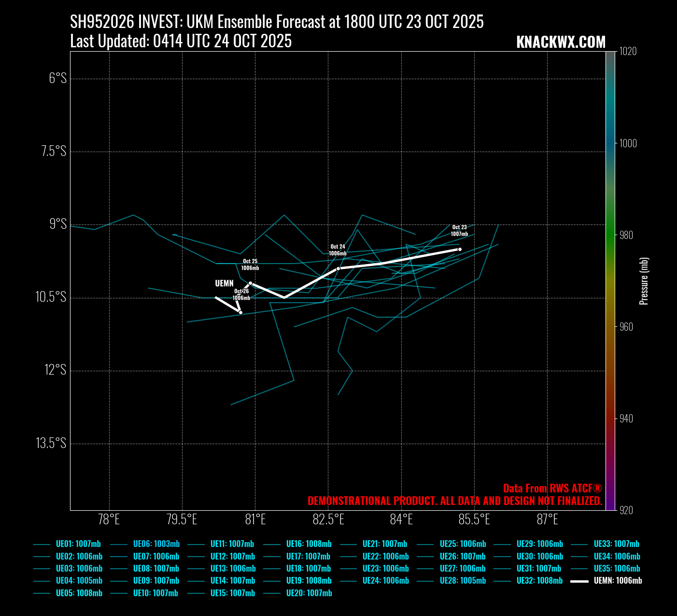This screenshot has width=677, height=616.
Task: Click the Pressure (mb) colorbar label
Action: pos(644,281)
